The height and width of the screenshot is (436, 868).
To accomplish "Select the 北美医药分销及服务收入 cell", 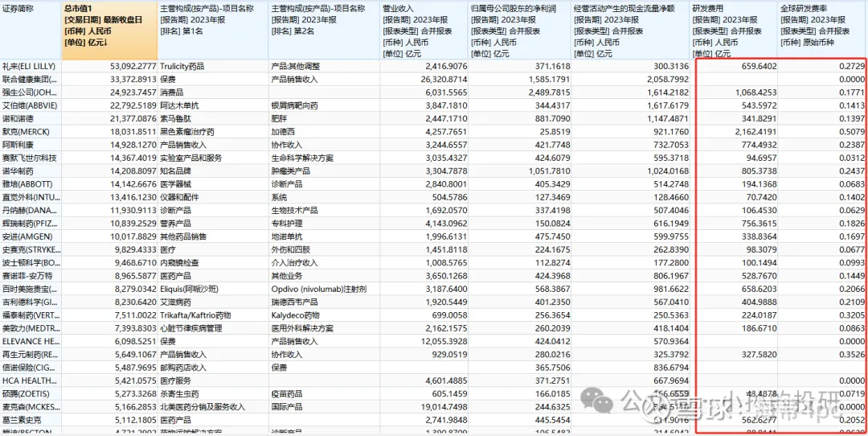I will (202, 406).
